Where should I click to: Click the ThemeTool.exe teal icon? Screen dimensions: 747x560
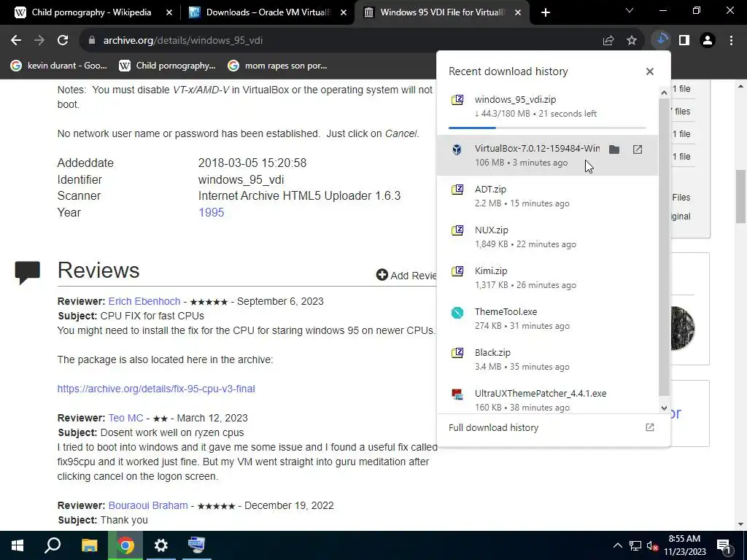[x=457, y=312]
